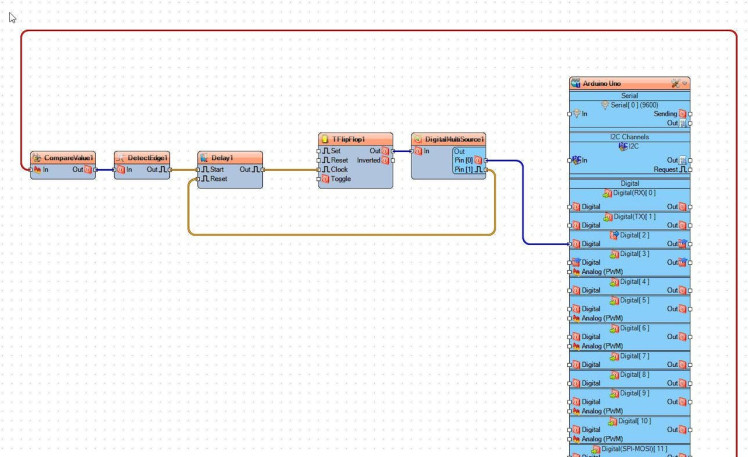Viewport: 748px width, 457px height.
Task: Click the Digital[5] Analog (PWM) pin icon
Action: coord(576,318)
